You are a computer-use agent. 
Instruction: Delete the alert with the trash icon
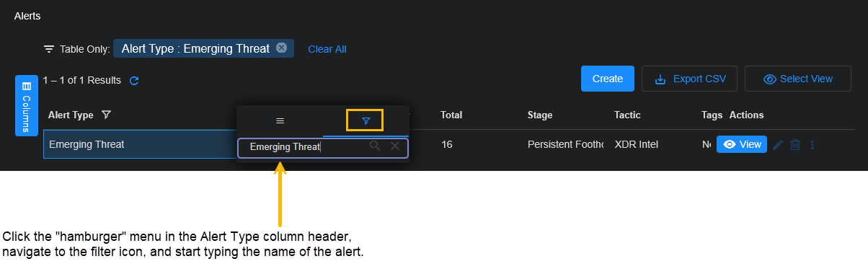click(x=795, y=145)
